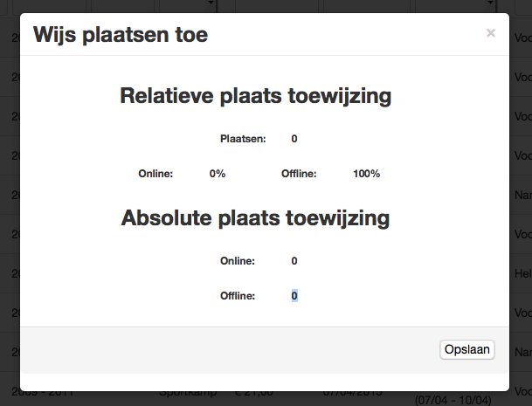This screenshot has height=406, width=532.
Task: Edit the relative Offline percentage 100%
Action: (366, 174)
